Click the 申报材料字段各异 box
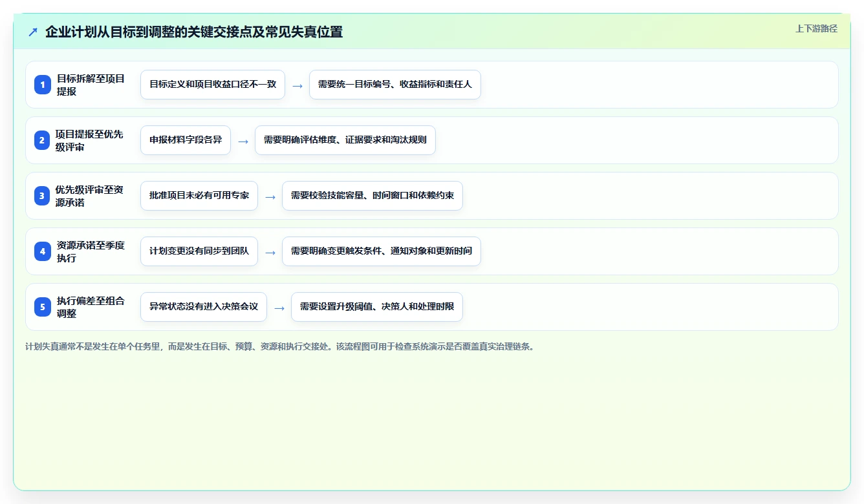Image resolution: width=864 pixels, height=504 pixels. pyautogui.click(x=186, y=140)
